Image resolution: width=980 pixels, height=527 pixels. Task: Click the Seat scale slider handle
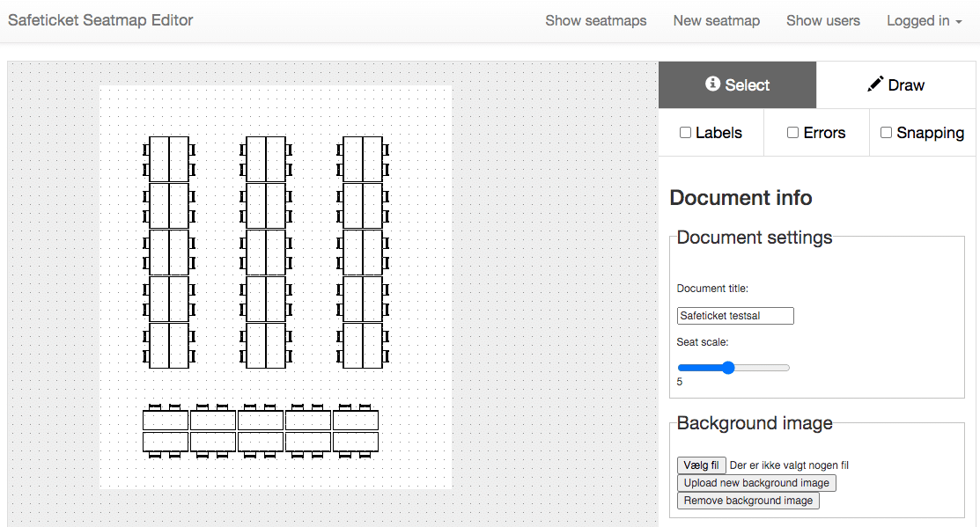(x=728, y=368)
